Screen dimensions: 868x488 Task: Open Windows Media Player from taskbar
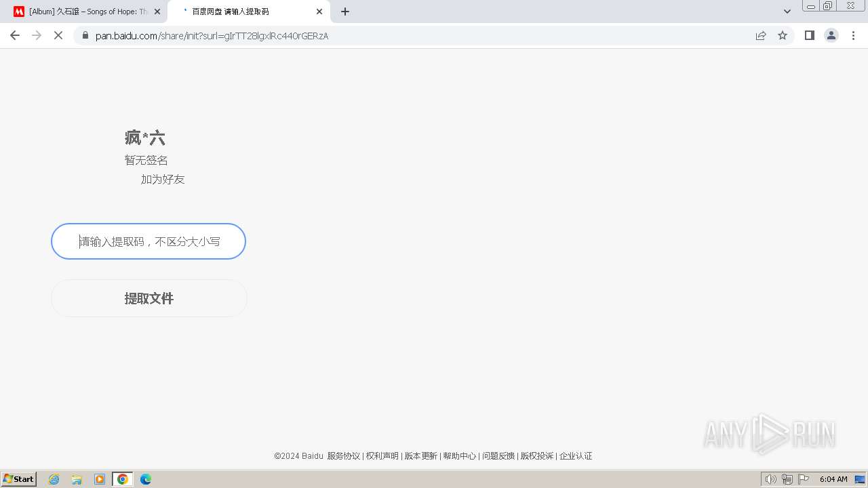100,479
